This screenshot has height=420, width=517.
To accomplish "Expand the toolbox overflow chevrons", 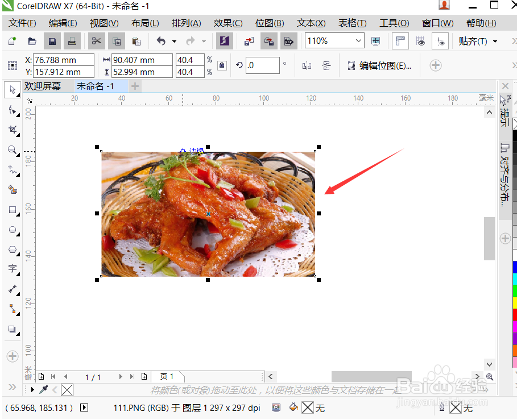I will 12,386.
